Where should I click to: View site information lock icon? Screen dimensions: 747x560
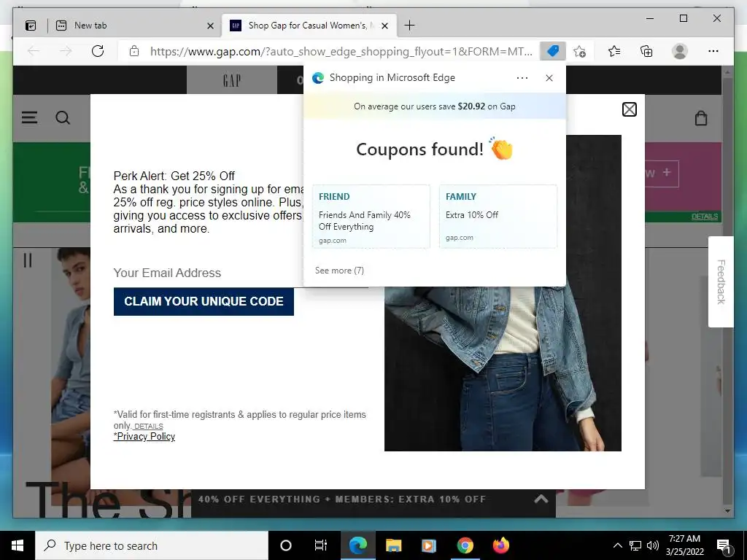[x=134, y=51]
